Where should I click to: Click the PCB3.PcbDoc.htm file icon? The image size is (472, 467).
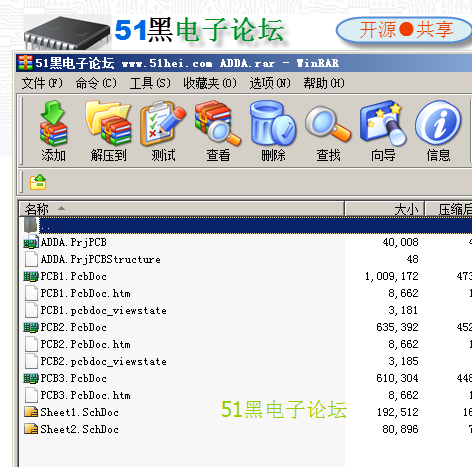[x=31, y=395]
